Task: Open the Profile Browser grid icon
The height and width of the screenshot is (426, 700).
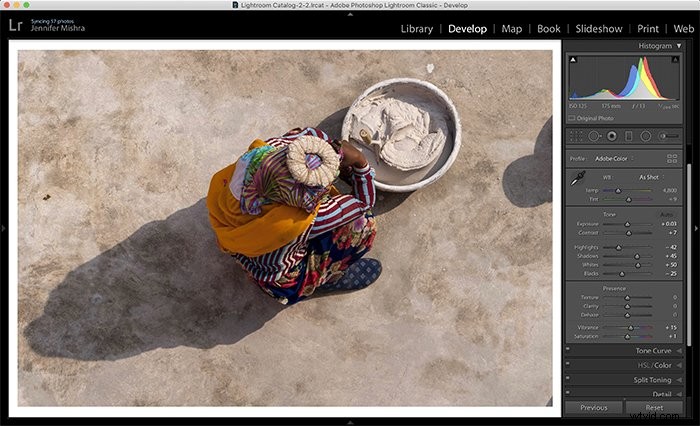Action: click(x=672, y=159)
